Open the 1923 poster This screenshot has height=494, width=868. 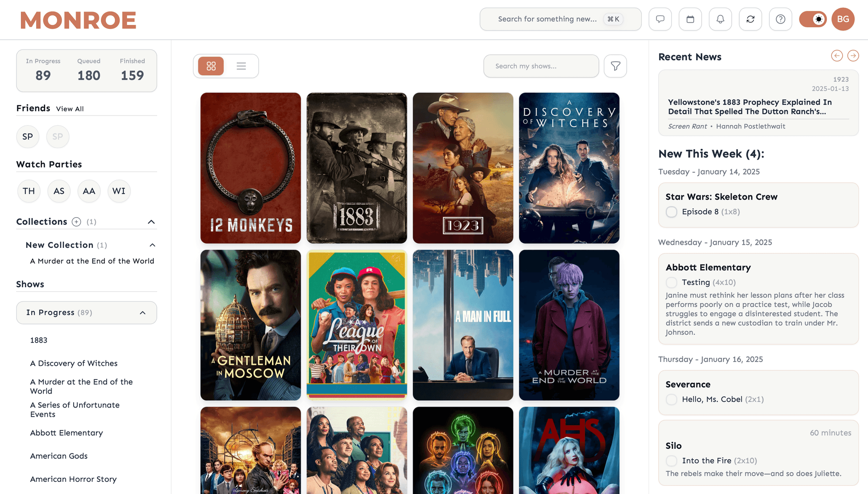[x=463, y=168]
